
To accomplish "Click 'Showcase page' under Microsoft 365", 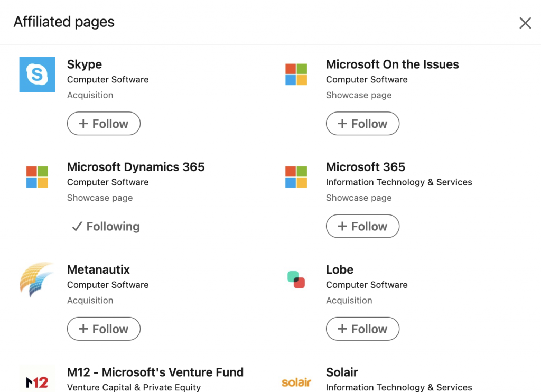I will tap(359, 198).
